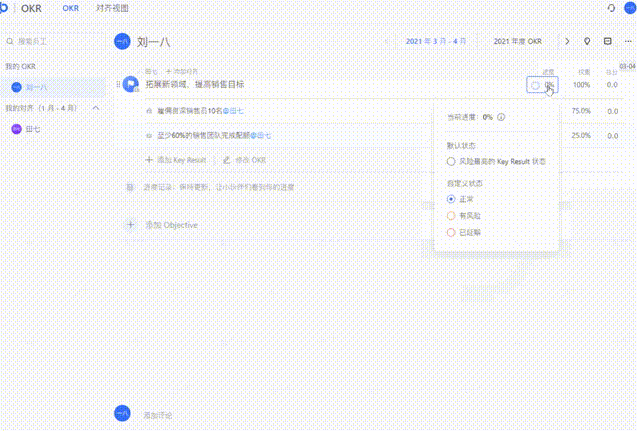
Task: Go to the next OKR period arrow
Action: (x=567, y=41)
